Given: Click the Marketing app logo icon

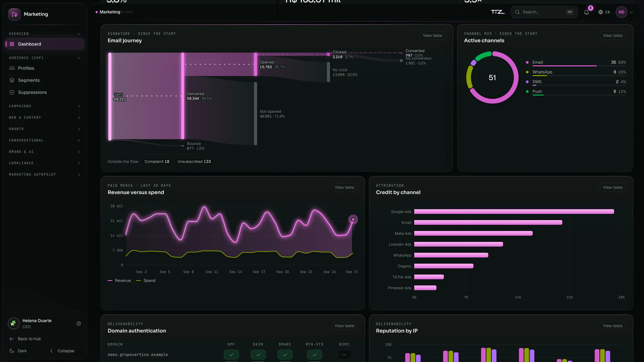Looking at the screenshot, I should tap(14, 14).
